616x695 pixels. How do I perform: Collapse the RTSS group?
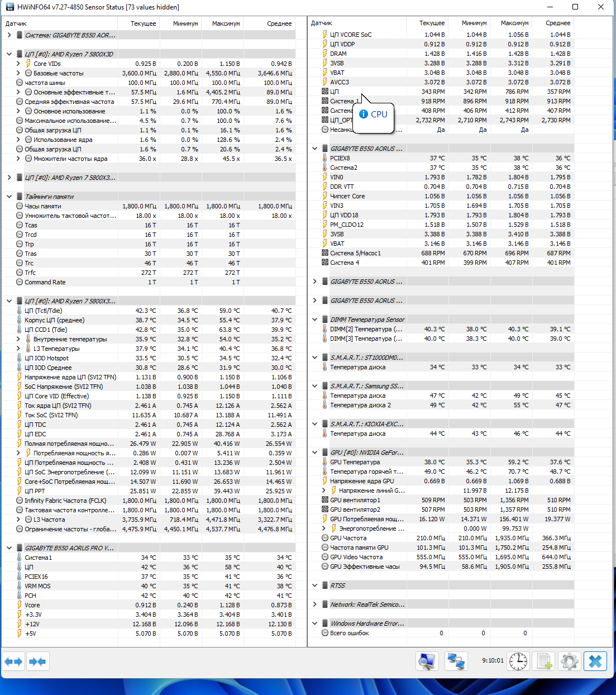pyautogui.click(x=314, y=585)
